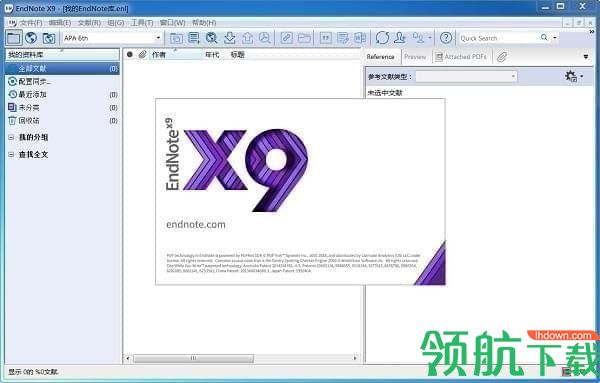Open the 文献(R) menu

[89, 23]
